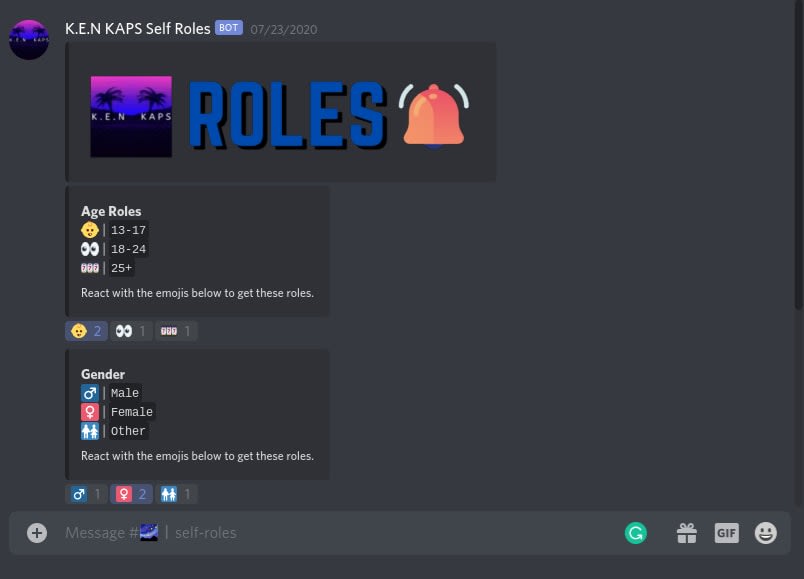
Task: Click the chat scrollbar thumb
Action: pos(799,154)
